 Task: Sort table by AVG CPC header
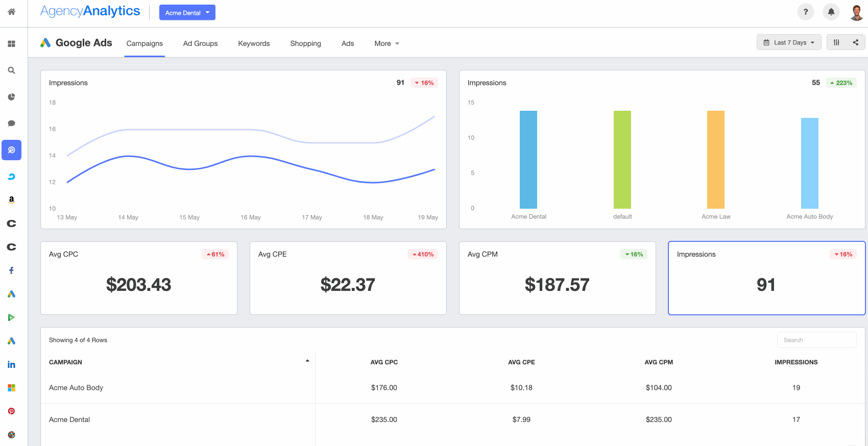coord(384,362)
